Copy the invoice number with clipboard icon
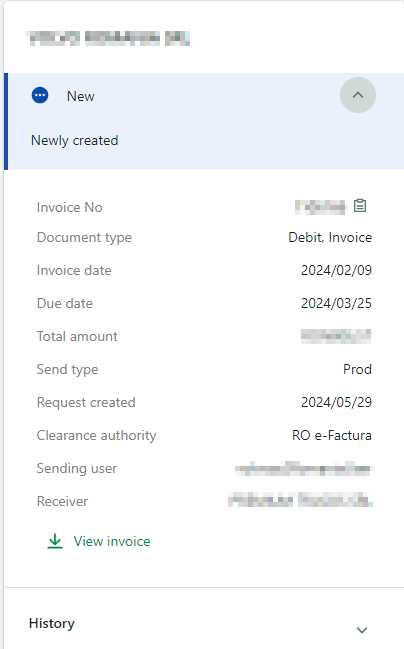This screenshot has width=404, height=649. click(x=360, y=206)
